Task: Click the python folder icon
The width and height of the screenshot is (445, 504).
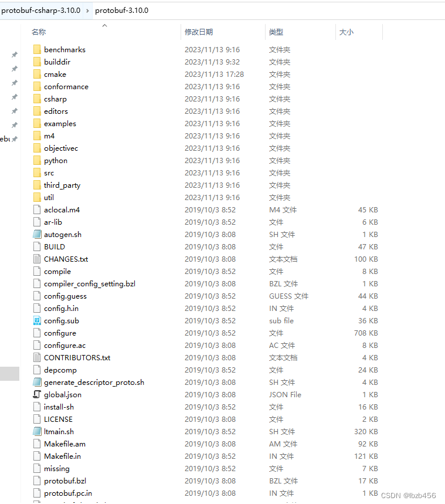Action: tap(37, 160)
